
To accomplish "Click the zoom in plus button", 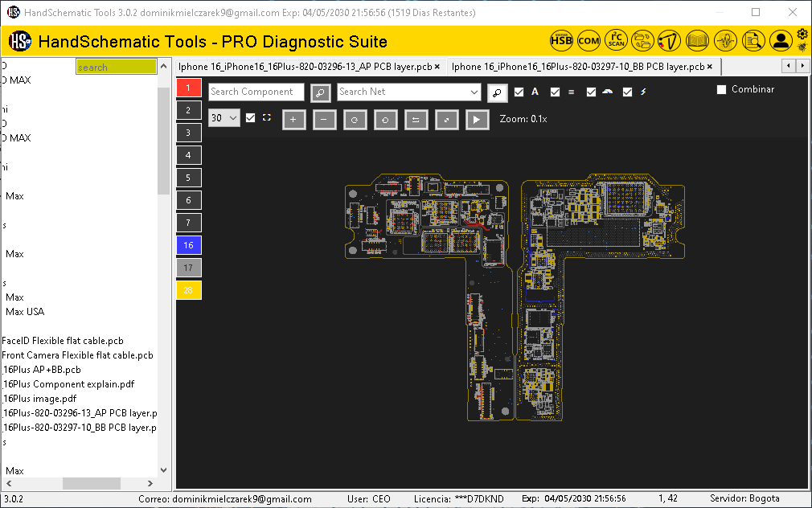I will [293, 118].
